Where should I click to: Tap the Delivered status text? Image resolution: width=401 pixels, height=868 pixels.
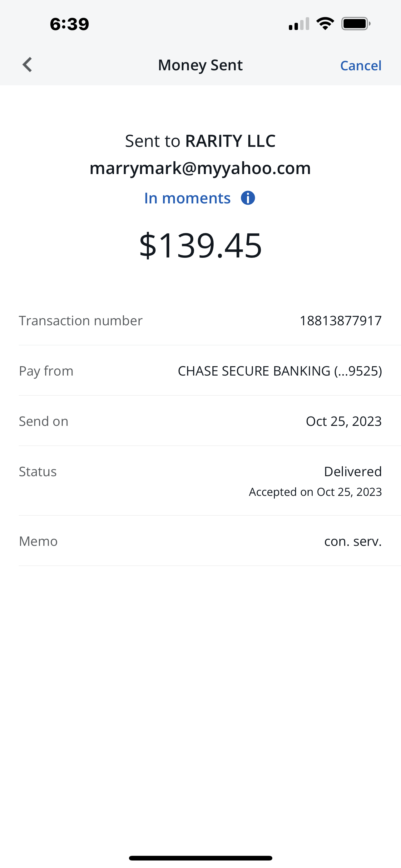[x=353, y=471]
